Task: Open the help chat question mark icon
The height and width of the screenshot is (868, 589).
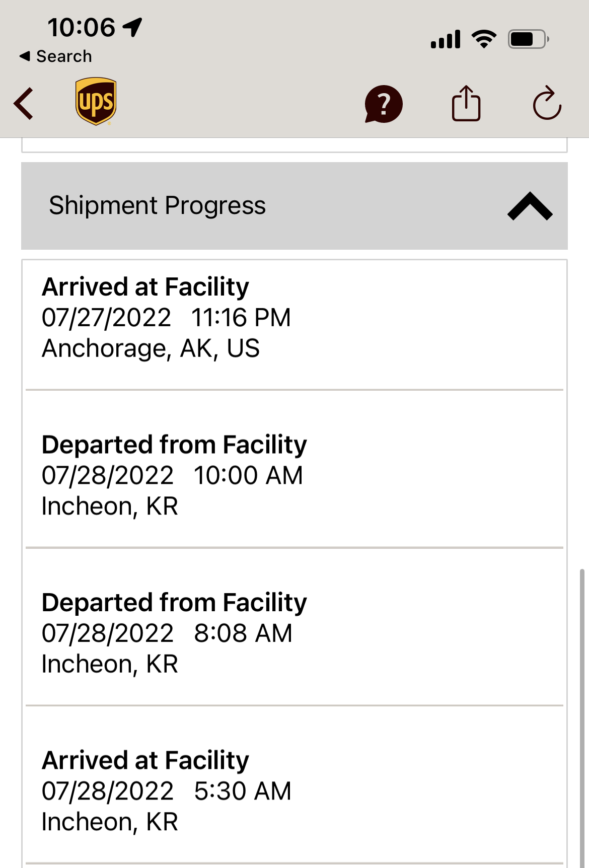Action: [x=384, y=104]
